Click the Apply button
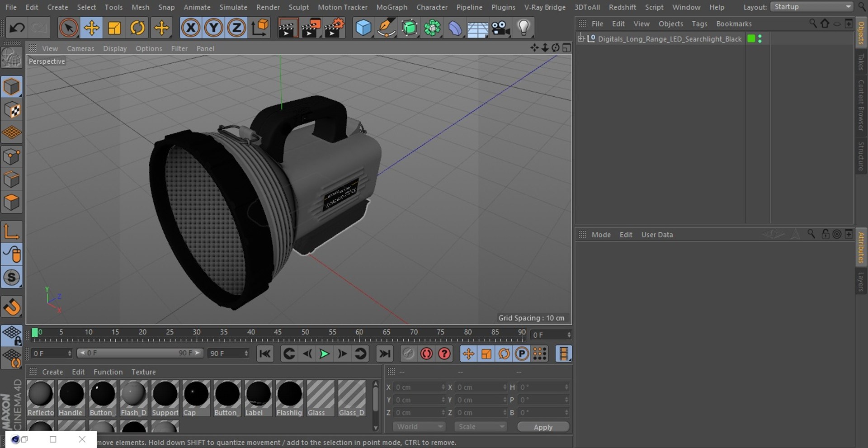868x448 pixels. (543, 427)
